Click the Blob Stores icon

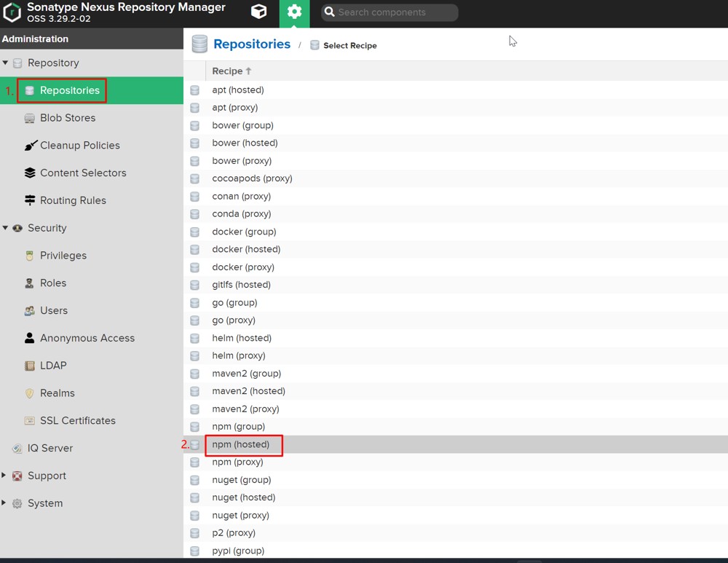tap(29, 118)
